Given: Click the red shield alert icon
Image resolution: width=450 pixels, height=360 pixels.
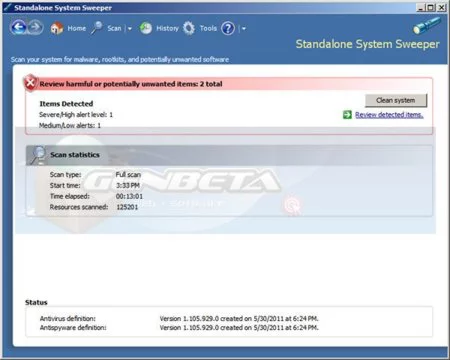Looking at the screenshot, I should click(x=30, y=83).
